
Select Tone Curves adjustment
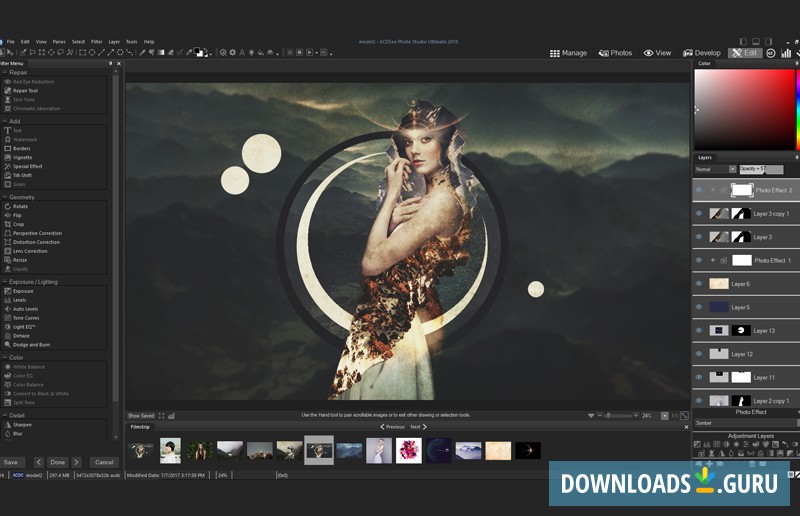(x=27, y=318)
